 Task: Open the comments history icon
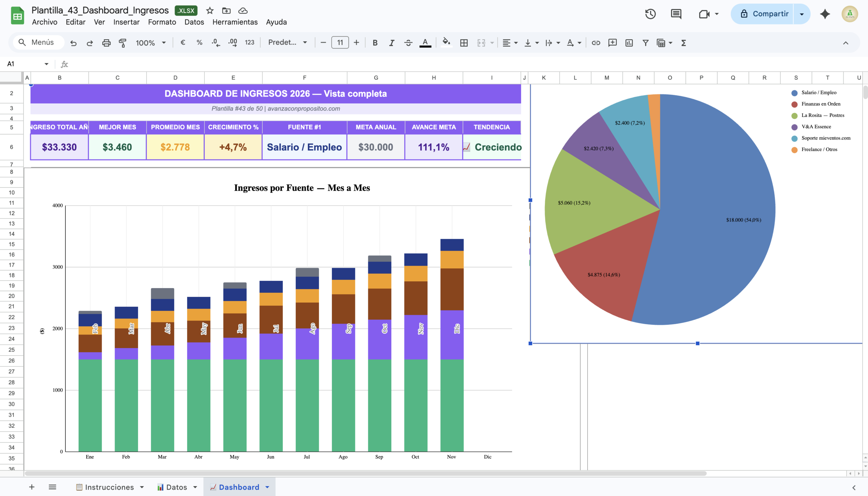[676, 14]
